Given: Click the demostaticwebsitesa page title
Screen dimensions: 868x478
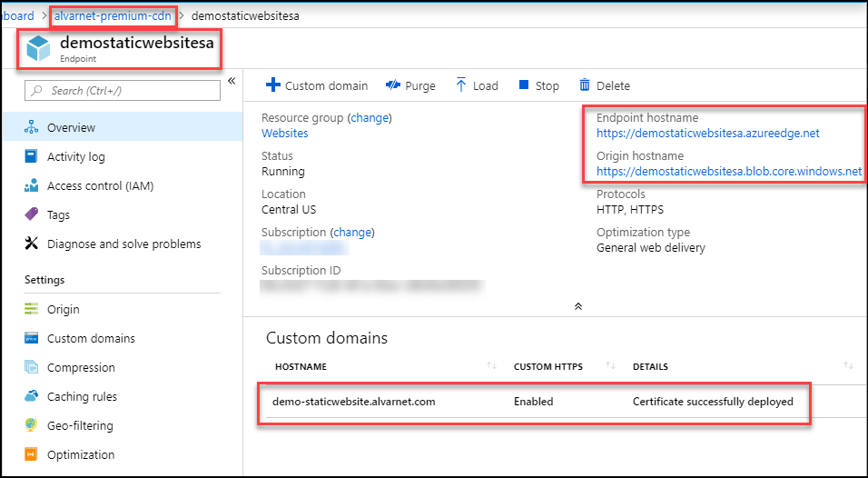Looking at the screenshot, I should (137, 42).
